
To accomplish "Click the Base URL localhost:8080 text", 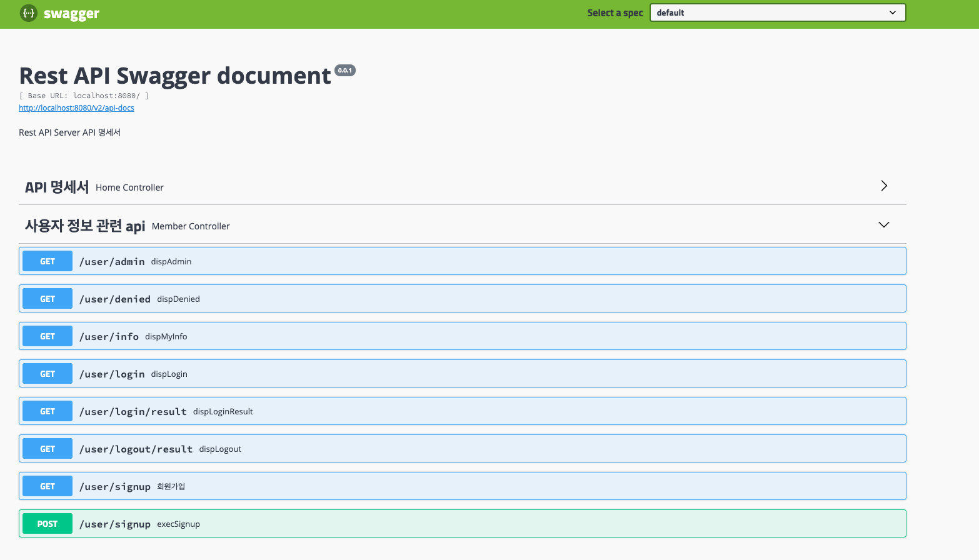I will coord(84,96).
